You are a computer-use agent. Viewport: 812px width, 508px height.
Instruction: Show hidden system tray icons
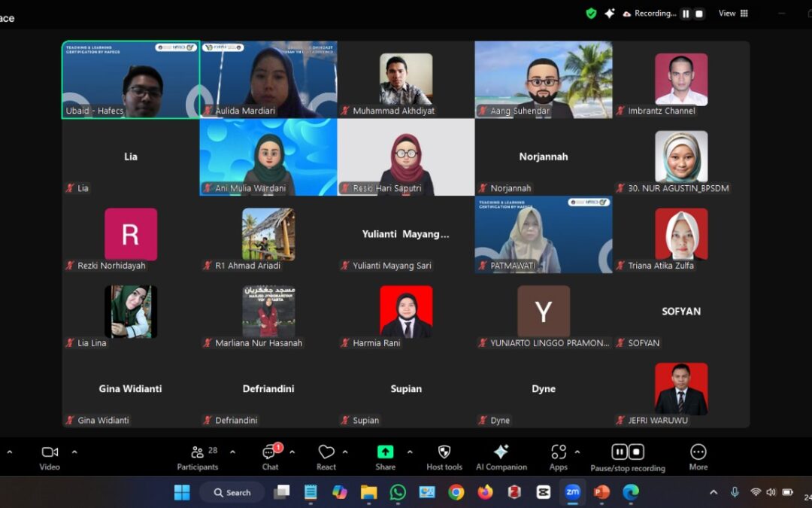714,492
